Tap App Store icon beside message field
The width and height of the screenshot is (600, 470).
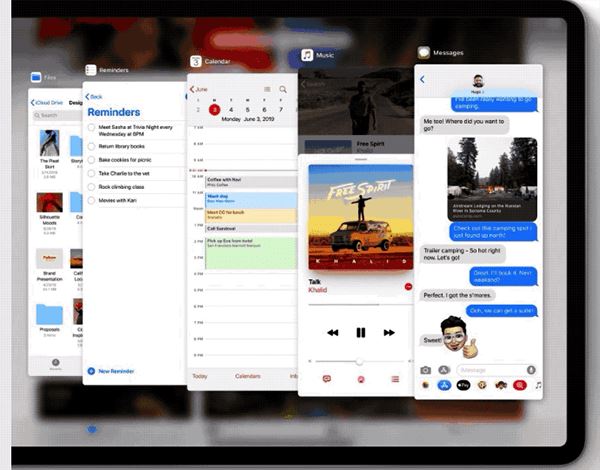click(x=443, y=370)
